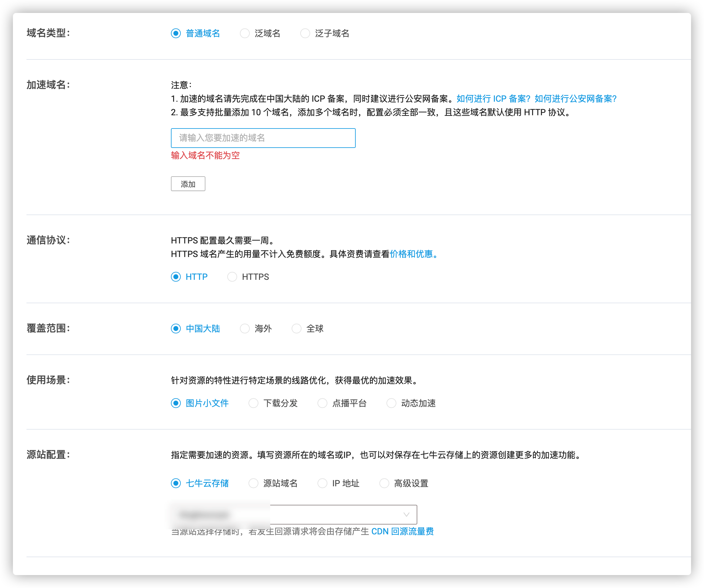Set the coverage to 全球
The width and height of the screenshot is (704, 588).
tap(296, 329)
